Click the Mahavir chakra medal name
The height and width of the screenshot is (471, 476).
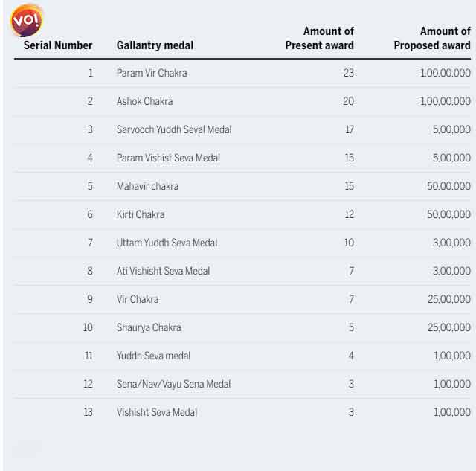tap(147, 186)
